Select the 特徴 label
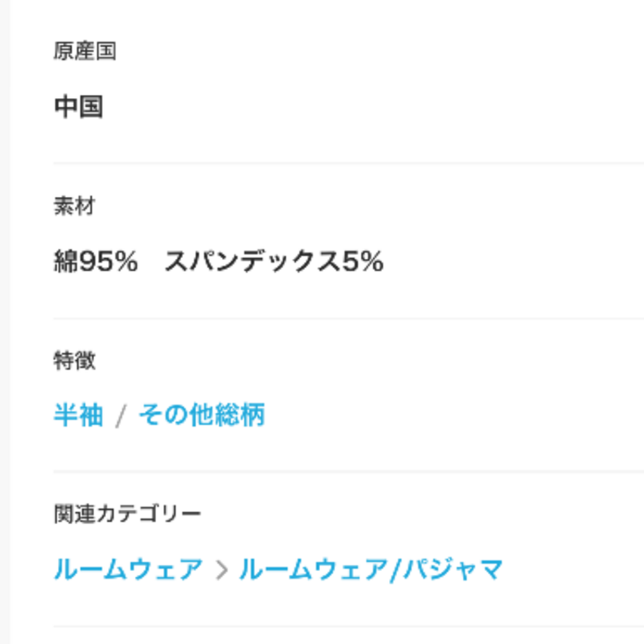Image resolution: width=644 pixels, height=644 pixels. pos(75,361)
